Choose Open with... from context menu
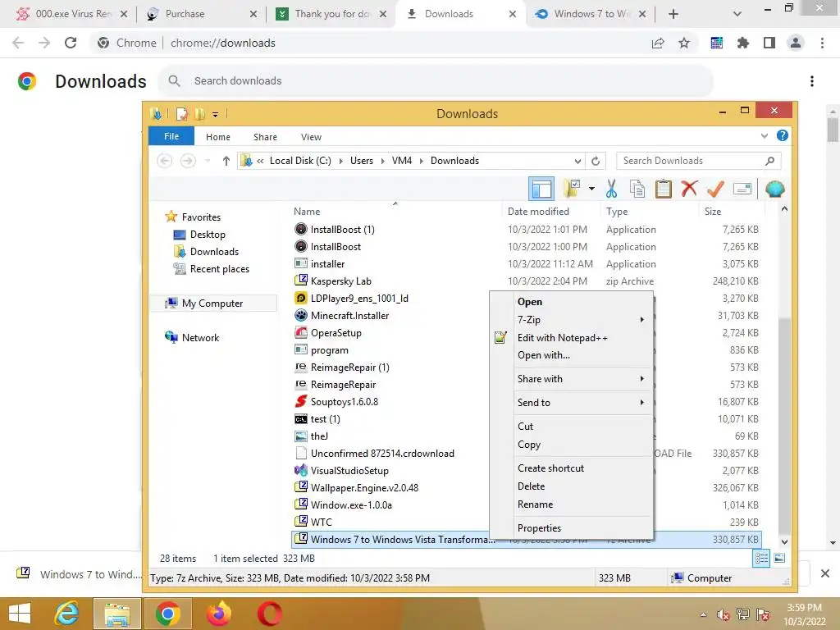The height and width of the screenshot is (630, 840). pyautogui.click(x=571, y=355)
